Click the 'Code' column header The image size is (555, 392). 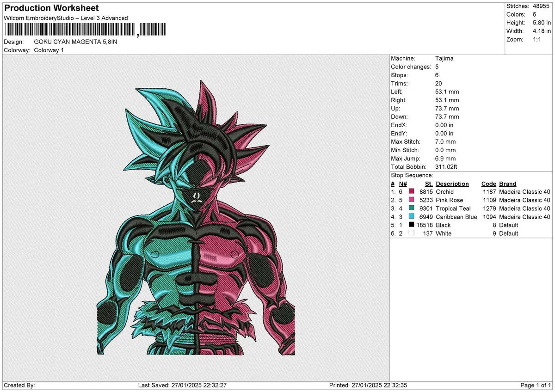[489, 184]
